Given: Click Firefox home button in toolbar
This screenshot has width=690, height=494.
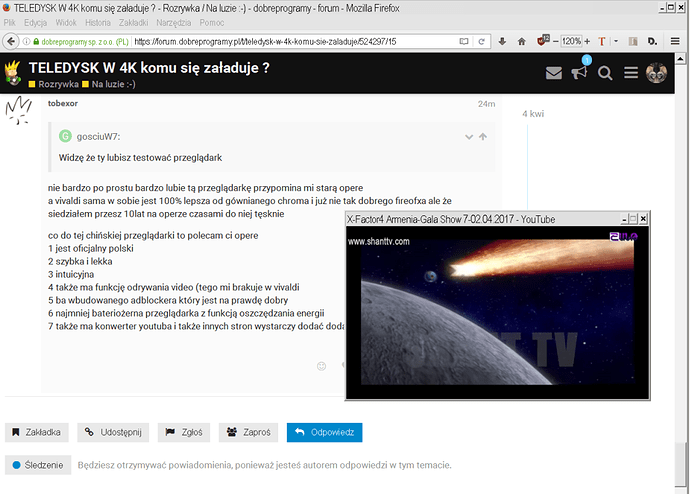Looking at the screenshot, I should [x=521, y=42].
